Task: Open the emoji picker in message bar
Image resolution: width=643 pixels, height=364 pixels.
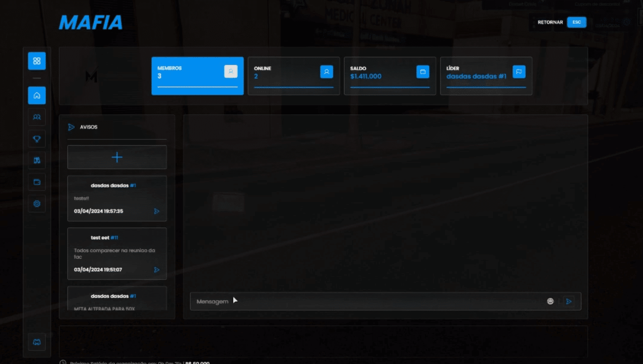Action: (550, 301)
